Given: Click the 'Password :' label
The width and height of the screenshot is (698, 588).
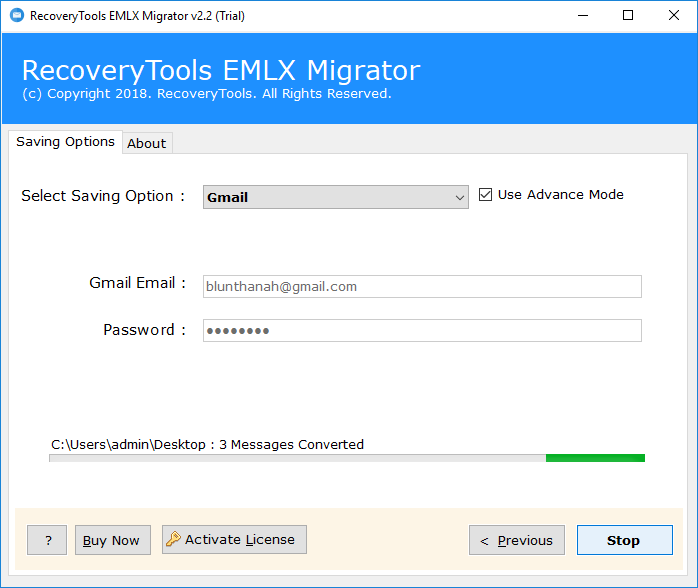Looking at the screenshot, I should 145,330.
